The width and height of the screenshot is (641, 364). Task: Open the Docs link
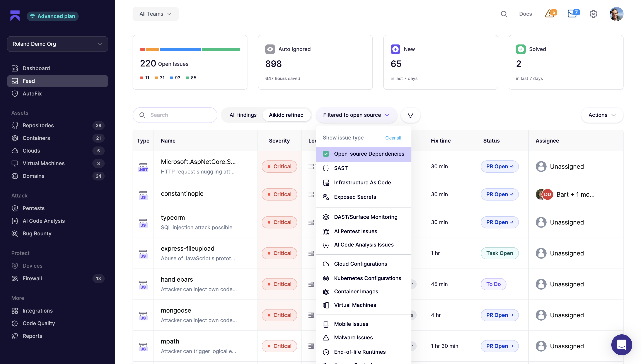(x=525, y=14)
